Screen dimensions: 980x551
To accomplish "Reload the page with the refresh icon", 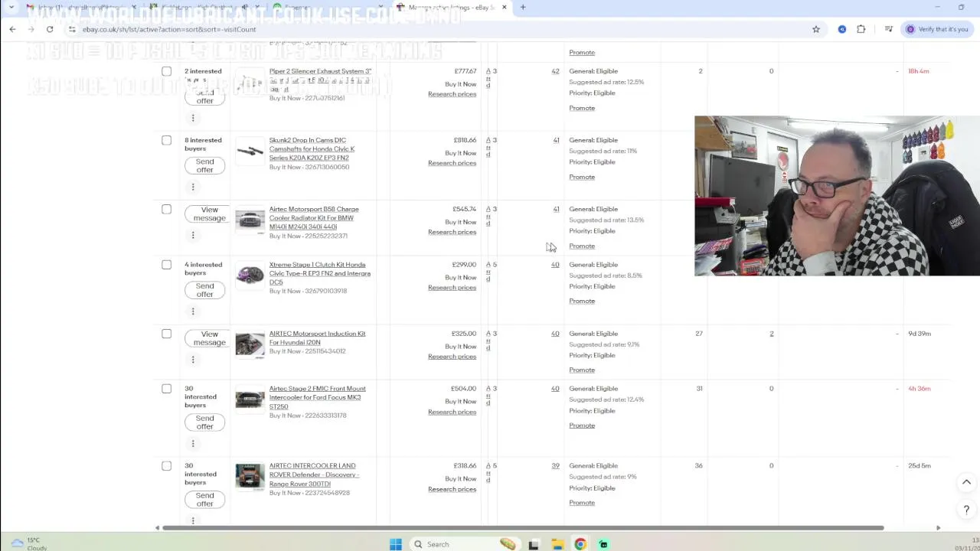I will [x=50, y=29].
